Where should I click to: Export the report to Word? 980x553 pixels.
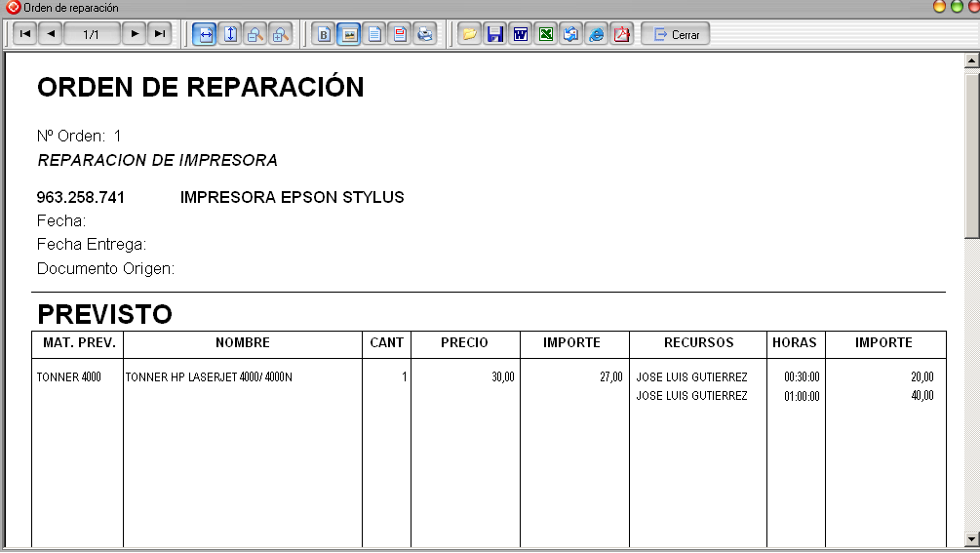(x=520, y=34)
